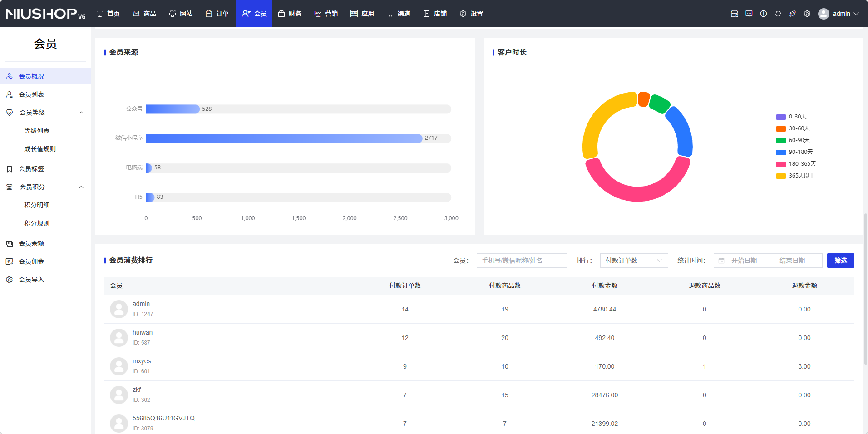Open the 付款订单数 ranking dropdown
Image resolution: width=868 pixels, height=434 pixels.
(x=633, y=261)
